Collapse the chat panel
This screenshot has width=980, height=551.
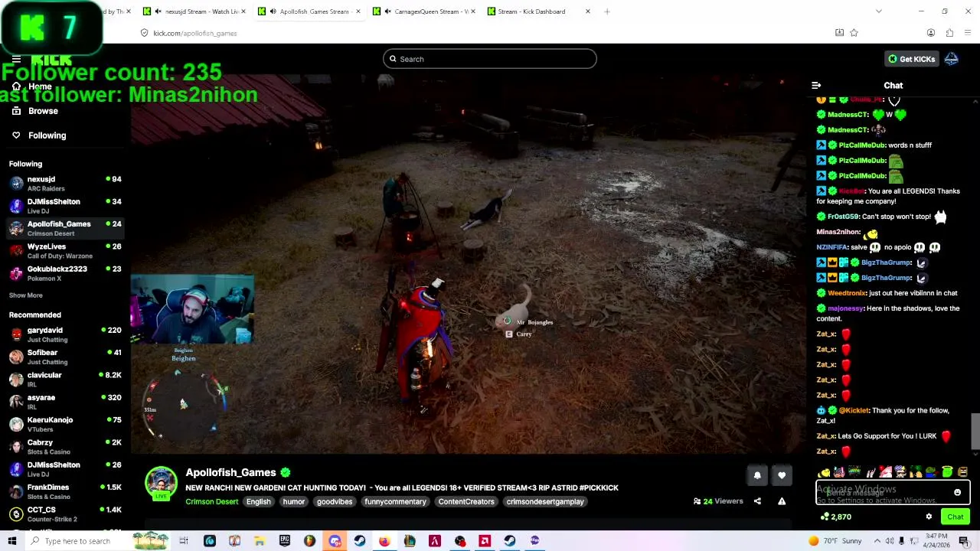(x=816, y=86)
